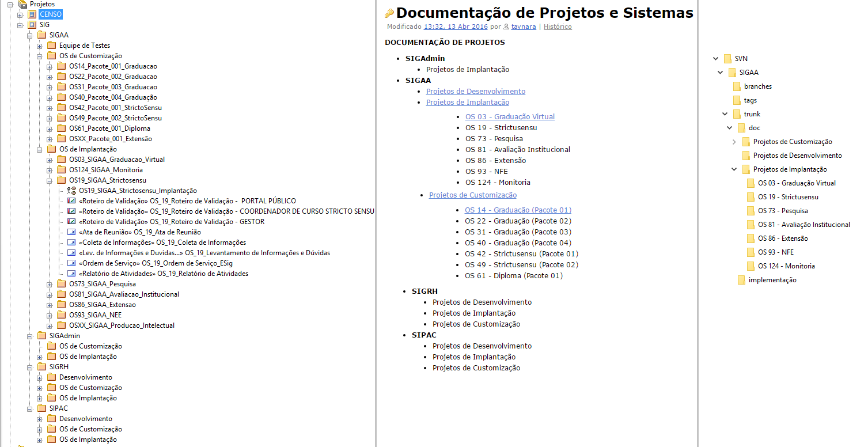The height and width of the screenshot is (447, 868).
Task: Click the CENSO model package icon
Action: click(x=32, y=14)
